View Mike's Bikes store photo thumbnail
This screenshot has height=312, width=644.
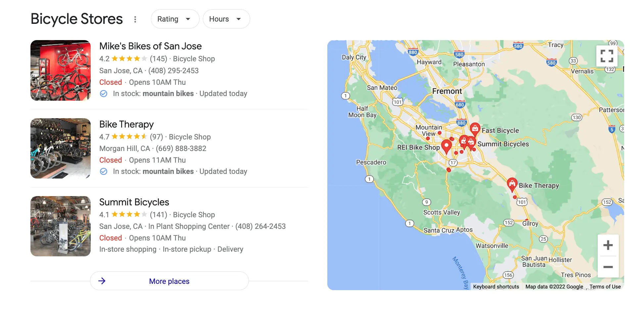61,70
